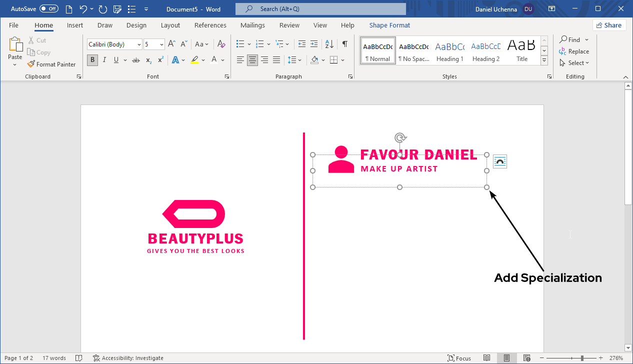Switch to the Shape Format tab
This screenshot has height=364, width=633.
click(389, 25)
